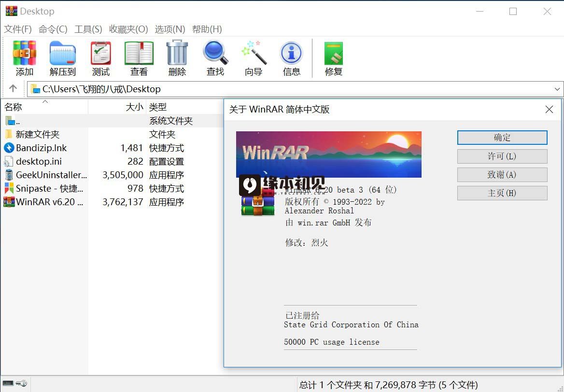Sort by the 类型 column header

[184, 107]
